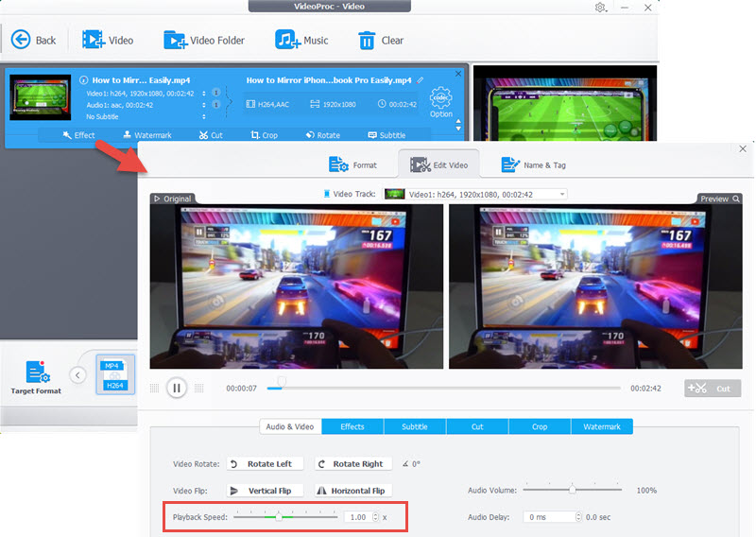Image resolution: width=756 pixels, height=537 pixels.
Task: Click the playback timeline handle
Action: (x=282, y=383)
